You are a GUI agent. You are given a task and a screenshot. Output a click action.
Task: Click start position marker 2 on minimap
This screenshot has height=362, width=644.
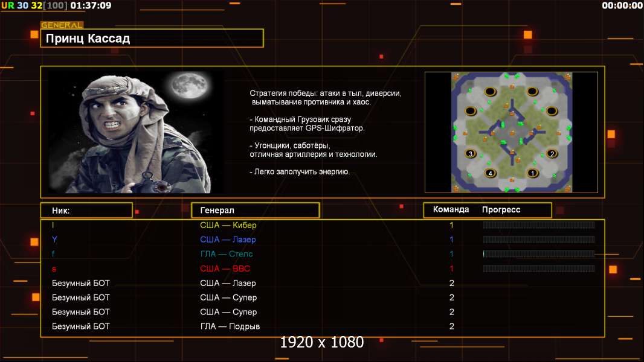(552, 154)
